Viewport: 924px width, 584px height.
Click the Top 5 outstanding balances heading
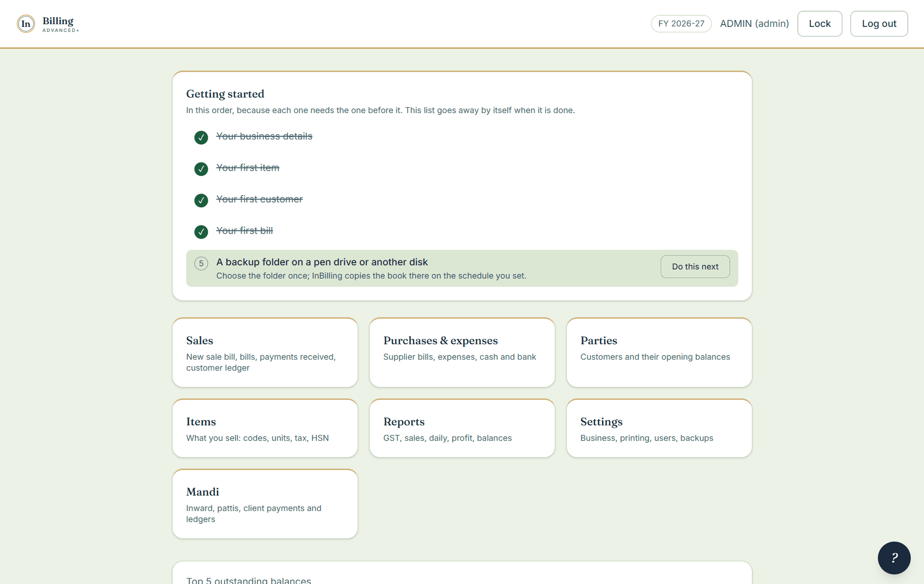(x=249, y=580)
